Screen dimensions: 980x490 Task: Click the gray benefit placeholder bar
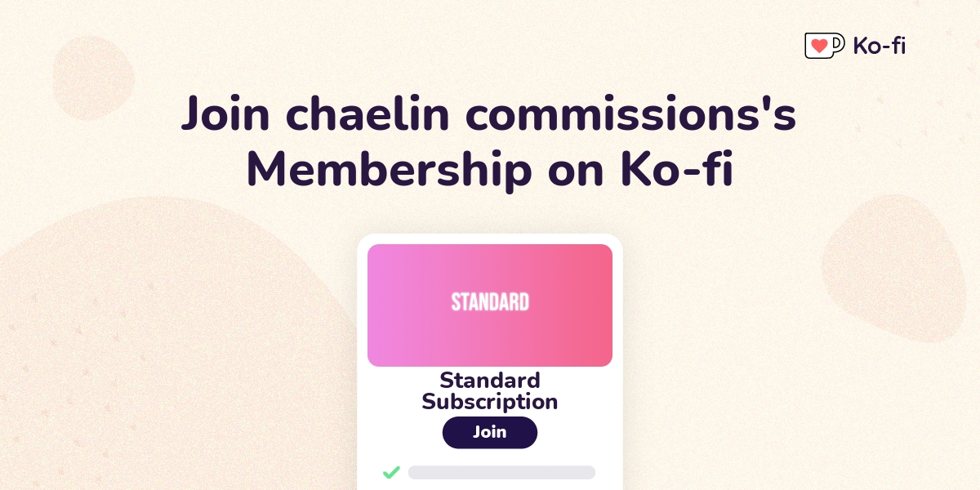tap(501, 472)
